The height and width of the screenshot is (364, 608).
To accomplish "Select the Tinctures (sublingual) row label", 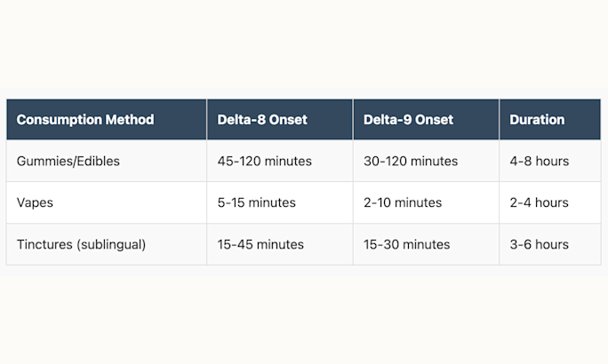I will [80, 244].
